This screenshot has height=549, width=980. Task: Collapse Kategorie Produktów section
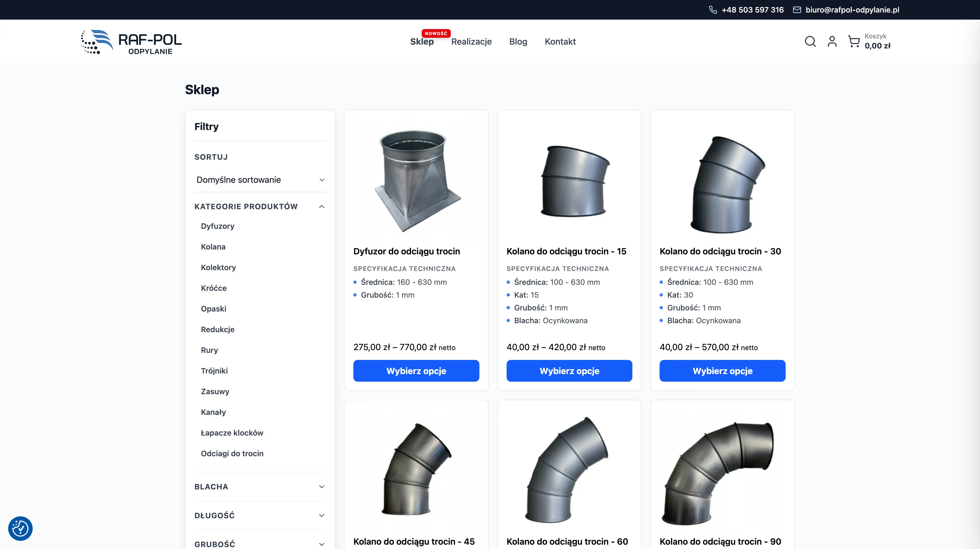[321, 206]
